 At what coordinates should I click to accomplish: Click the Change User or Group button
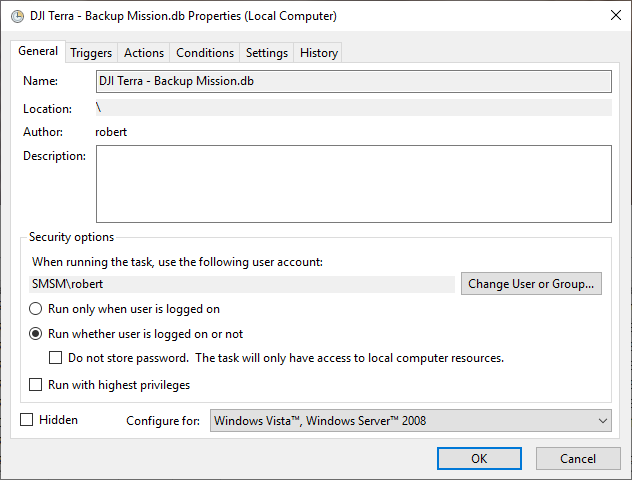click(x=531, y=284)
